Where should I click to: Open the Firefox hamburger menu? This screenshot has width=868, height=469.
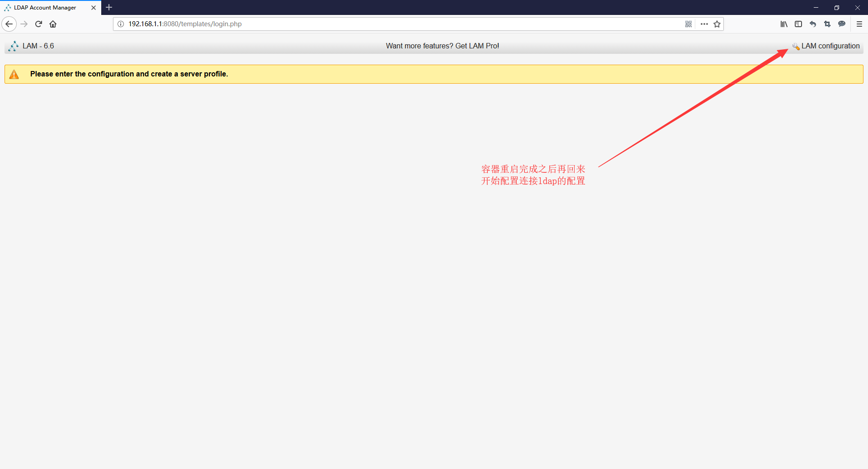859,24
